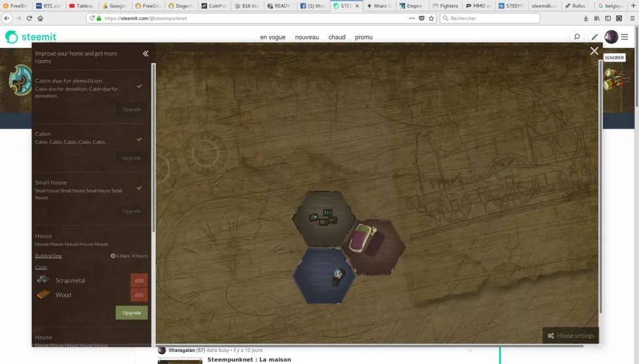Go to the browser Home page
This screenshot has width=639, height=364.
point(41,19)
